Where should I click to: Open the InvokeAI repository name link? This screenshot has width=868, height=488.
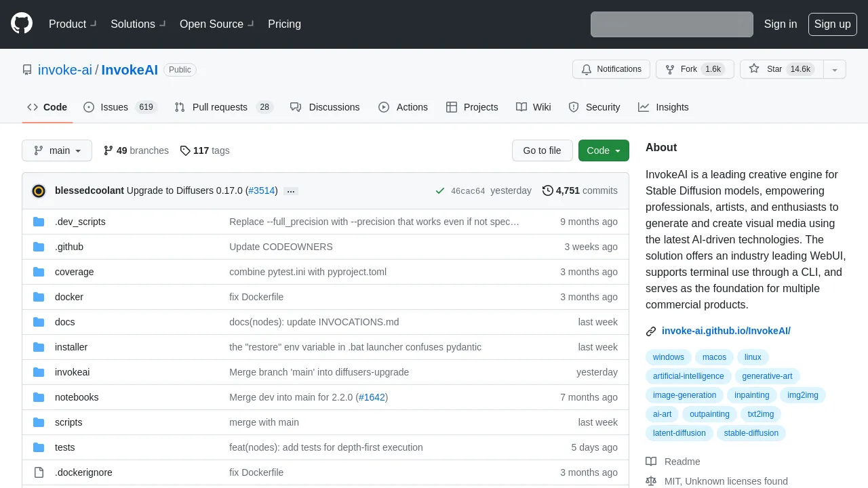130,70
